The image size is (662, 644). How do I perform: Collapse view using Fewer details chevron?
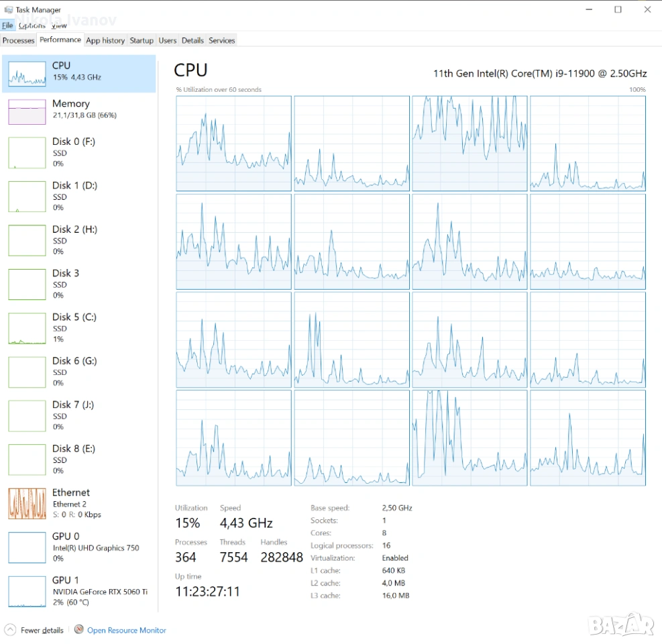click(x=10, y=630)
